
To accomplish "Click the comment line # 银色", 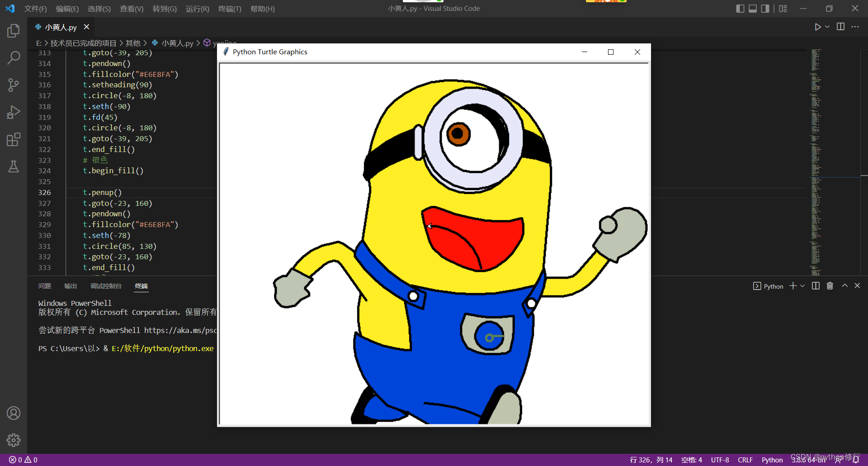I will tap(95, 160).
